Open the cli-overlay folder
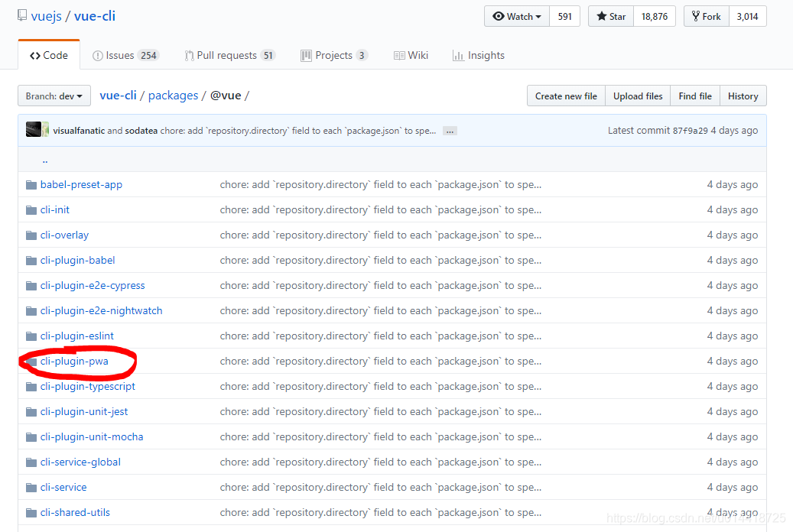Screen dimensions: 793x532 point(64,235)
